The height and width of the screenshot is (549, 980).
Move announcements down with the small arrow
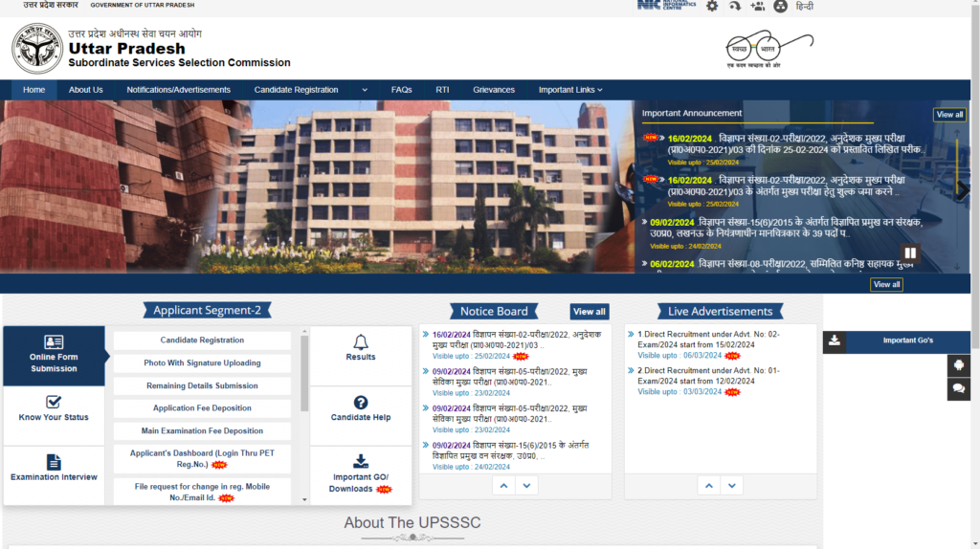[957, 267]
